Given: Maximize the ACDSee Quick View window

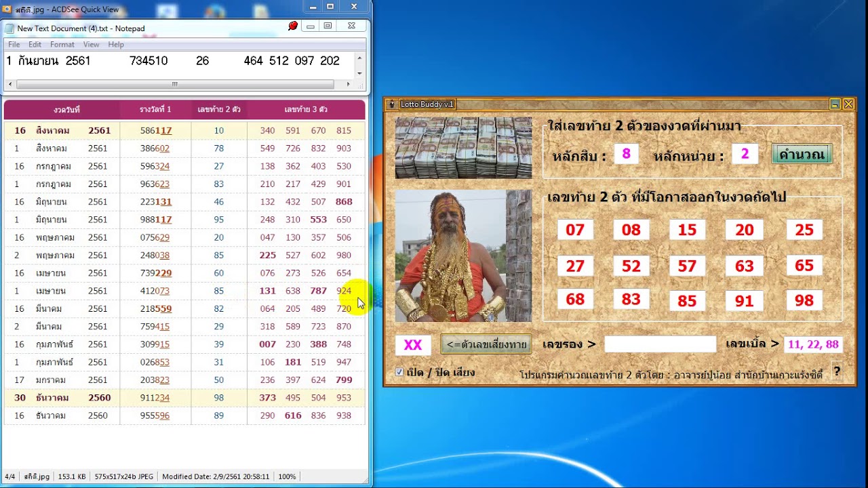Looking at the screenshot, I should coord(330,6).
